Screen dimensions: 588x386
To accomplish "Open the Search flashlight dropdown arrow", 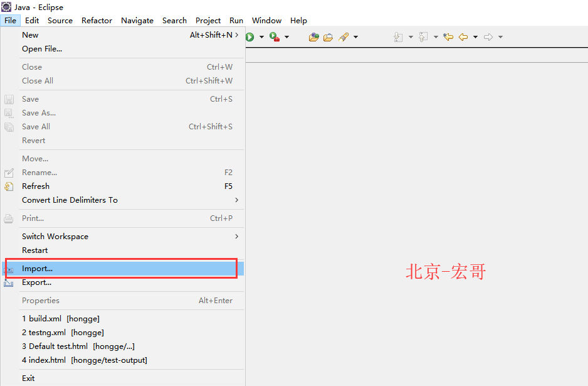I will click(356, 37).
